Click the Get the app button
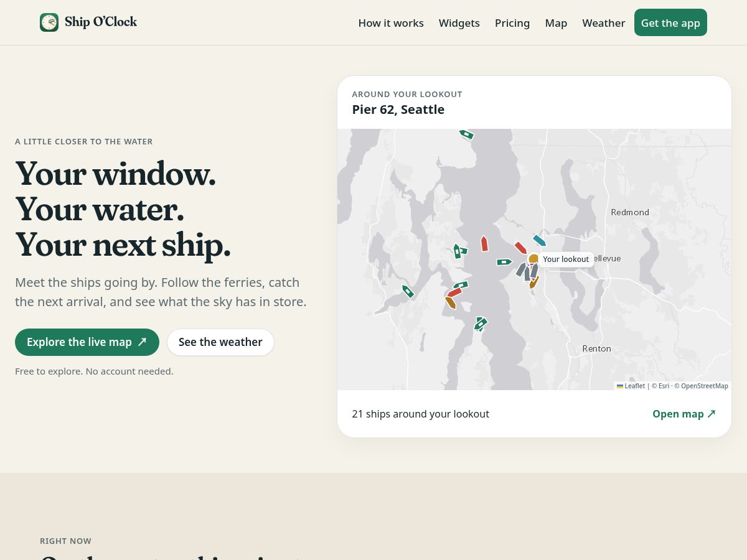747x560 pixels. click(x=670, y=22)
